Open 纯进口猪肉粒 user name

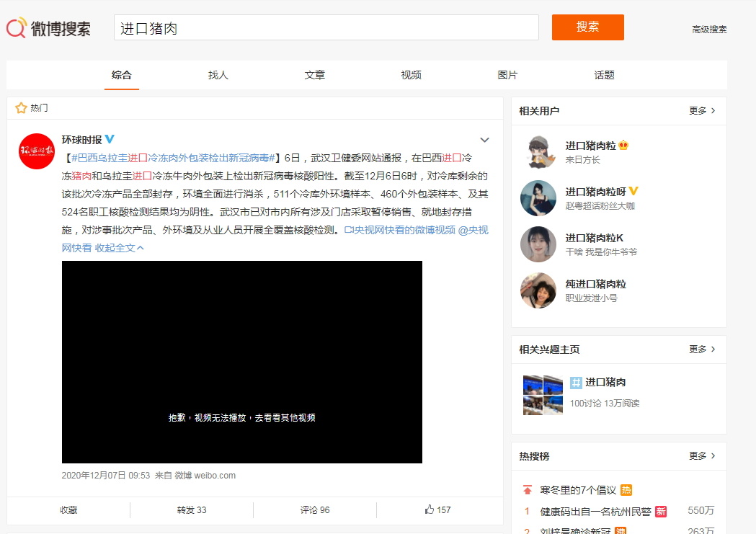coord(596,284)
